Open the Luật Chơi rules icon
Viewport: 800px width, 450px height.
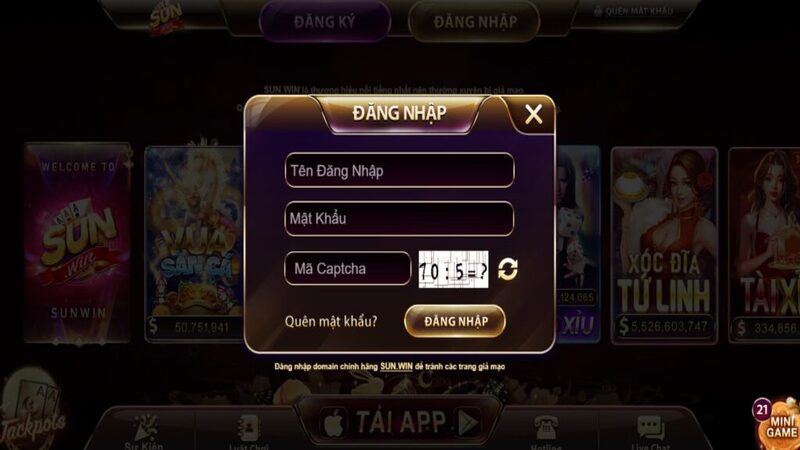pos(248,428)
